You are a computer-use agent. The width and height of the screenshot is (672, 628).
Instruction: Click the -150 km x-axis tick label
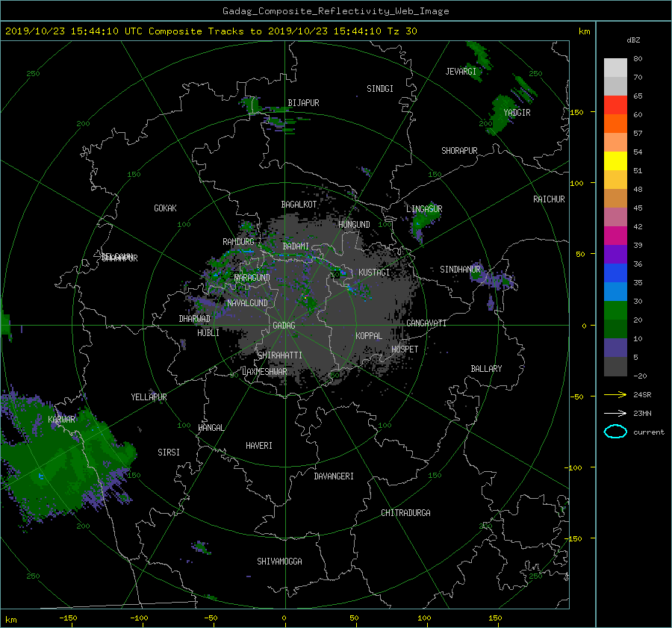click(68, 618)
